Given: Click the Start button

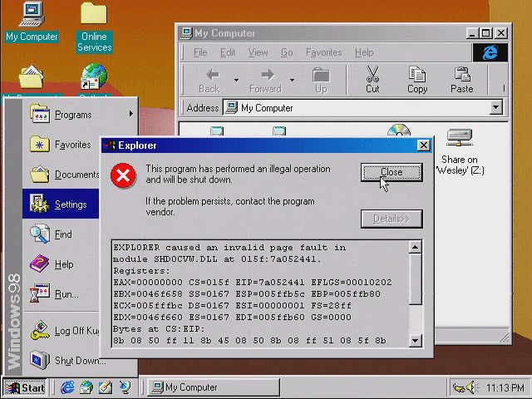Looking at the screenshot, I should click(x=25, y=387).
